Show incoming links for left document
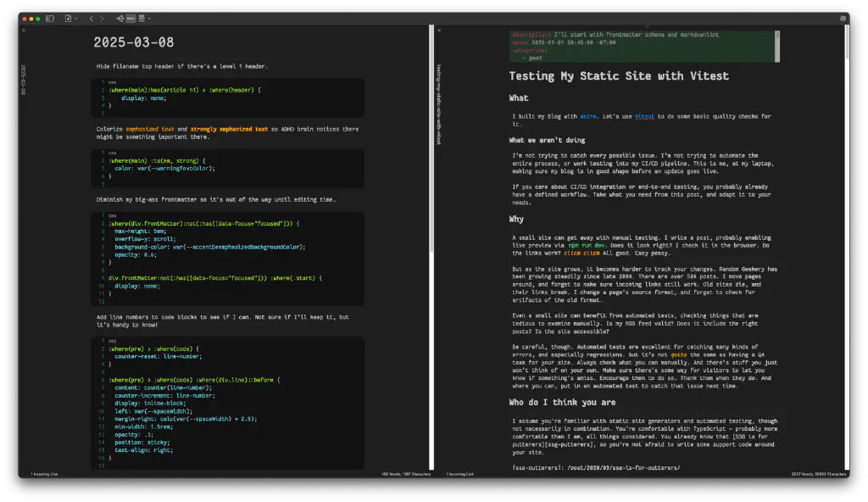The height and width of the screenshot is (502, 868). pos(46,473)
